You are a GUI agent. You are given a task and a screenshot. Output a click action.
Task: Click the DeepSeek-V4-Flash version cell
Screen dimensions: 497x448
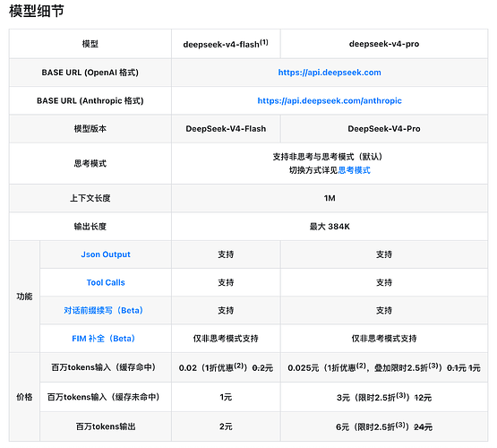click(226, 129)
